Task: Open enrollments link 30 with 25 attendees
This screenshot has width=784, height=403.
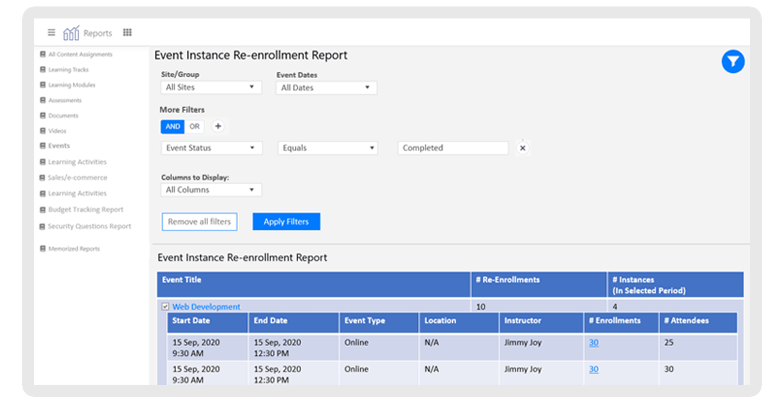Action: pos(594,342)
